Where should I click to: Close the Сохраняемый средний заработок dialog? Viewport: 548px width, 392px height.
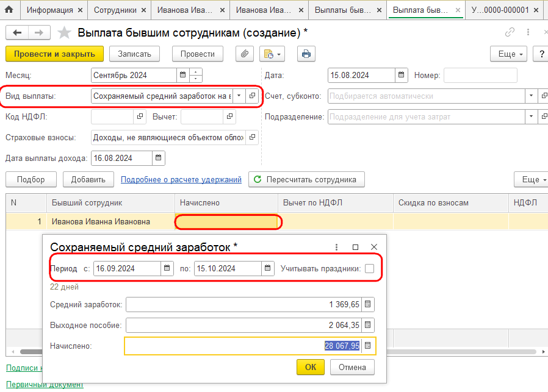click(x=374, y=247)
